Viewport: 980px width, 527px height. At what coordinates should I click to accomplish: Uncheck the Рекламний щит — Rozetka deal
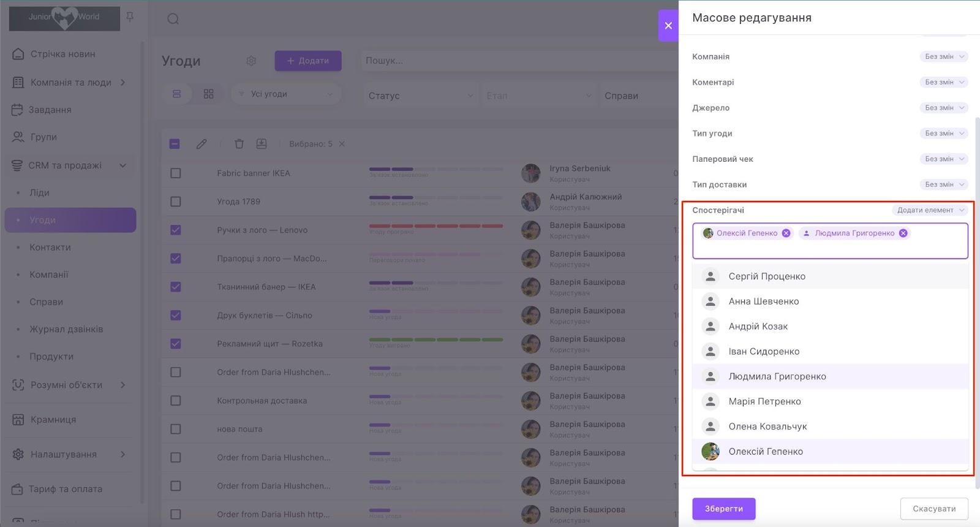click(176, 344)
